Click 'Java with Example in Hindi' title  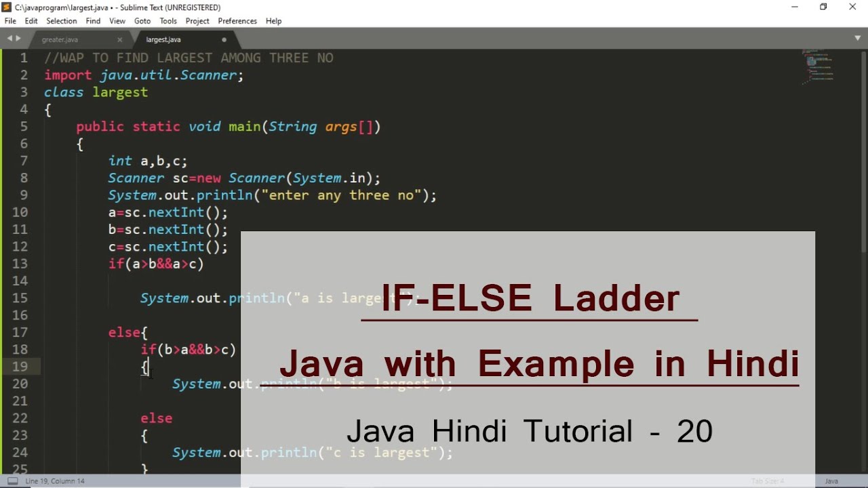point(540,364)
